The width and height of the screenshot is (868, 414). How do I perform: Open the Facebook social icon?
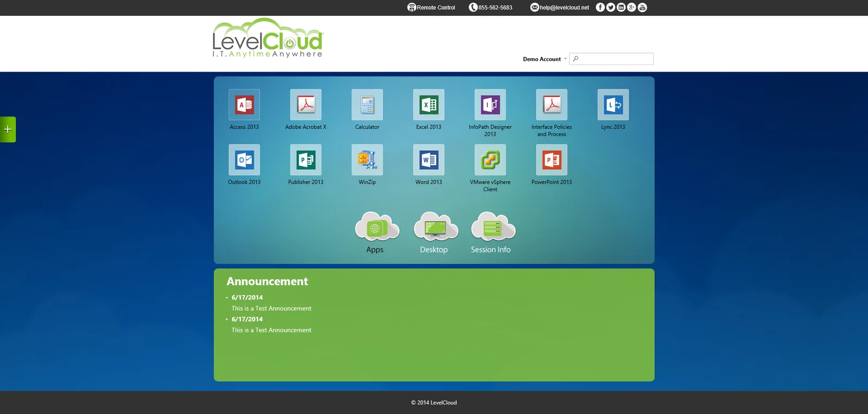[x=600, y=7]
